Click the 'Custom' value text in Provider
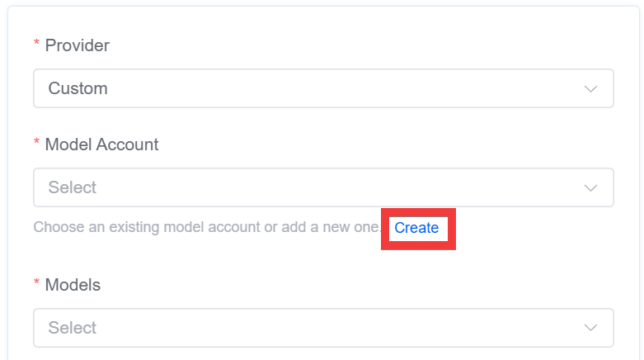This screenshot has width=644, height=360. [x=78, y=88]
